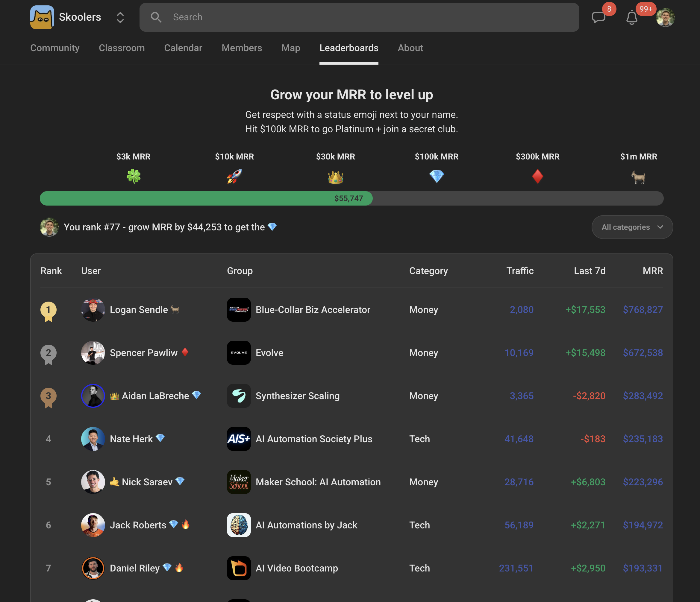Click the gold rank 1 medal badge
This screenshot has height=602, width=700.
(48, 311)
